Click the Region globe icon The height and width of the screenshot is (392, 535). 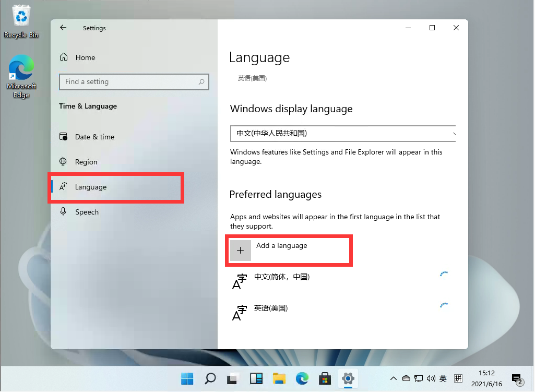click(64, 161)
